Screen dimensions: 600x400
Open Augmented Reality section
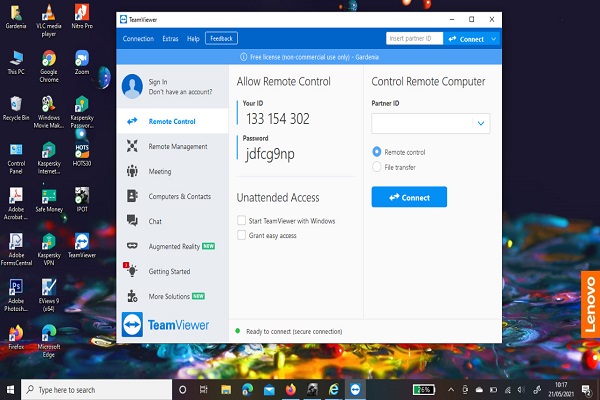coord(172,246)
